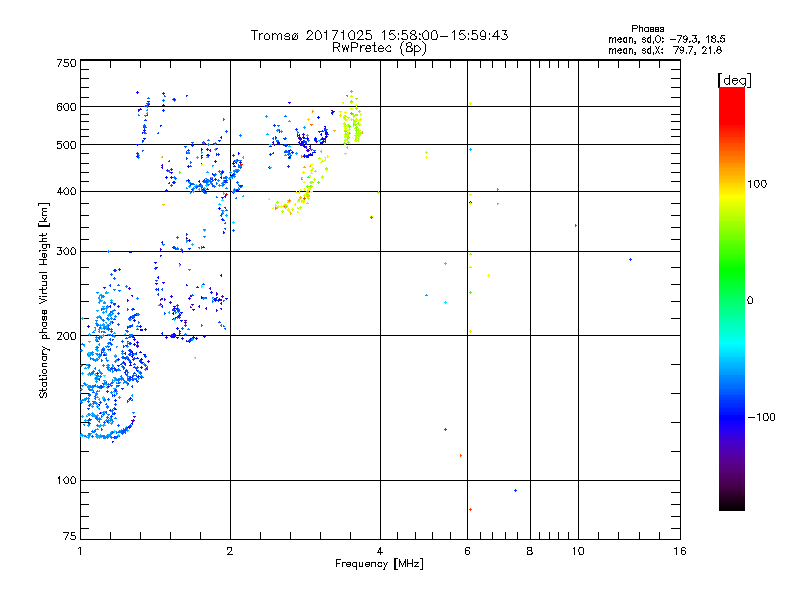Click the yellow curved echo trace near 400 km
The height and width of the screenshot is (600, 800).
coord(301,186)
